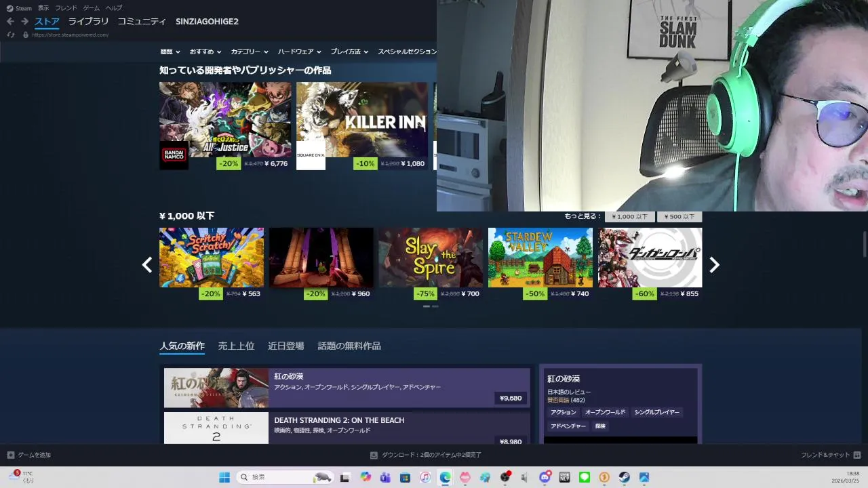The image size is (868, 488).
Task: Select the 人気の新作 tab
Action: [182, 346]
